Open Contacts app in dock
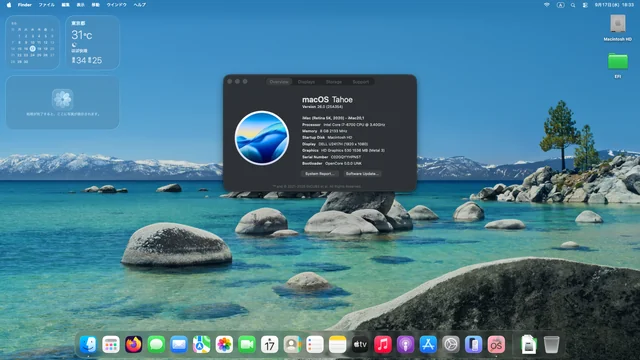Image resolution: width=640 pixels, height=360 pixels. click(292, 344)
